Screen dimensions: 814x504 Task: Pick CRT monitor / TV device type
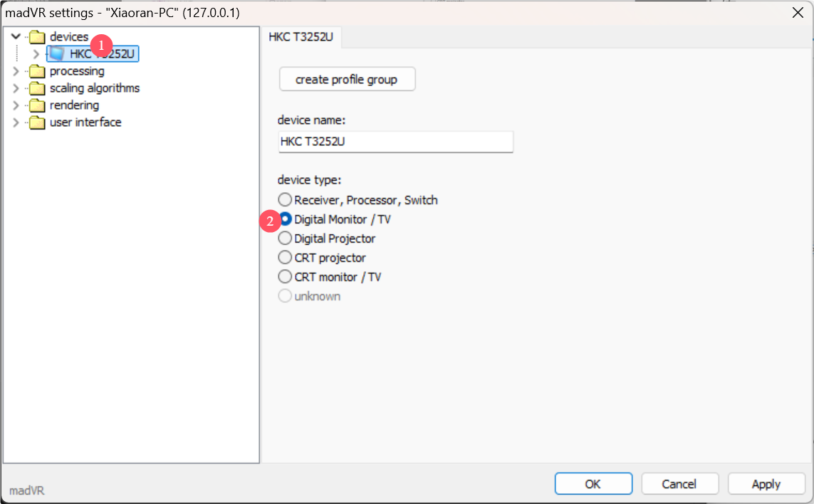(x=285, y=277)
